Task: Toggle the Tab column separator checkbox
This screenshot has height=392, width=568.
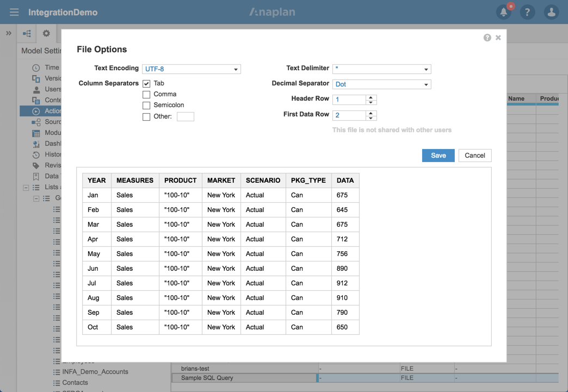Action: pos(146,84)
